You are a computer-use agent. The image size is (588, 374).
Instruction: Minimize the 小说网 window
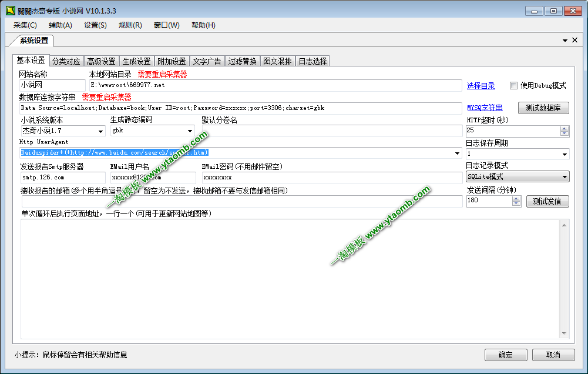coord(534,11)
